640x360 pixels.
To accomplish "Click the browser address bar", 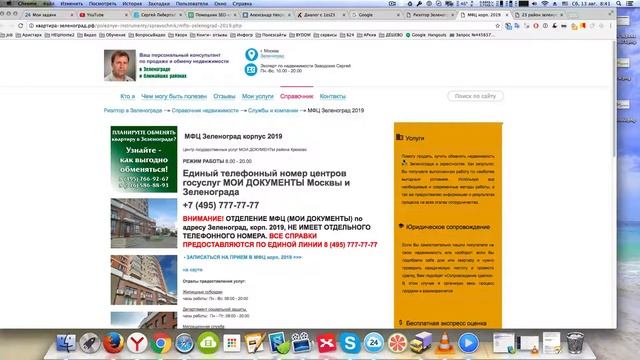I will click(x=261, y=26).
